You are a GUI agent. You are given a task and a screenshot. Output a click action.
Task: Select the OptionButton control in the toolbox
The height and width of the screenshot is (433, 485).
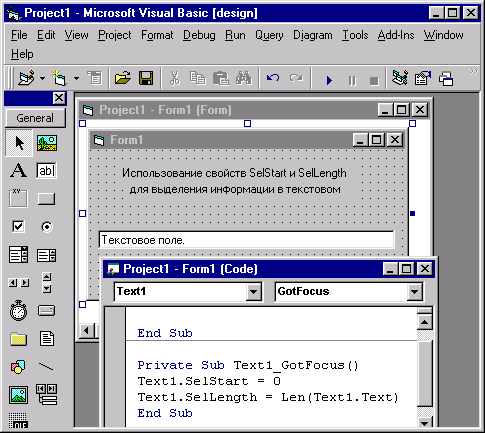47,227
